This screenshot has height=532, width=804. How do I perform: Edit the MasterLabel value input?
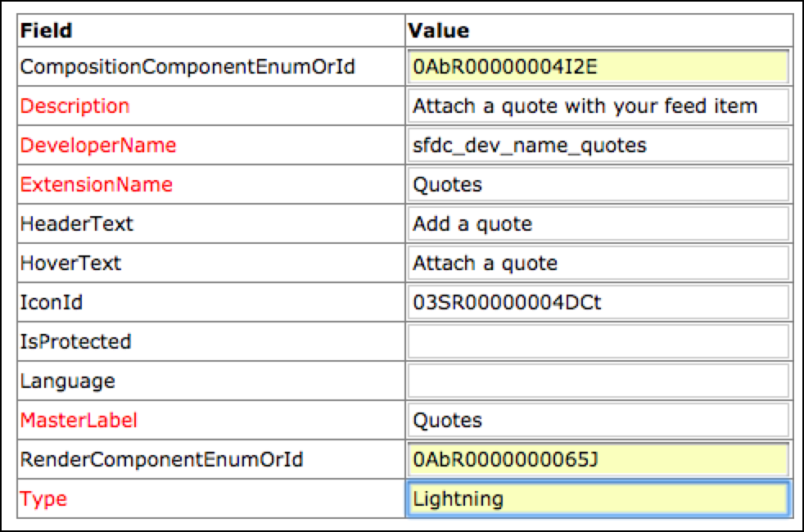click(598, 420)
